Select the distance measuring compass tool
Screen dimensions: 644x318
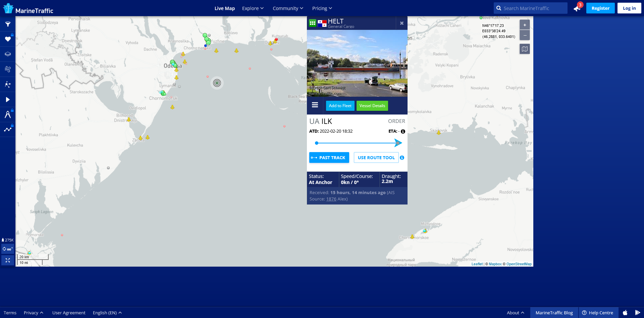point(8,115)
